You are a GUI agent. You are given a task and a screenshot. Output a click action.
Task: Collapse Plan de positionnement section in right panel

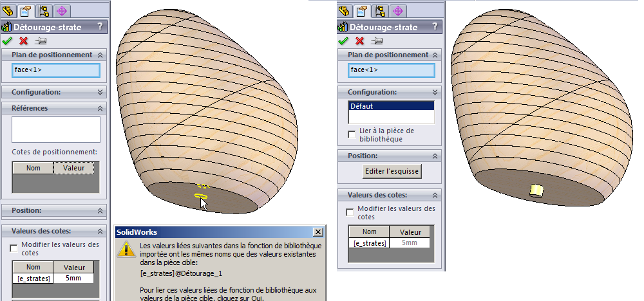[x=435, y=55]
